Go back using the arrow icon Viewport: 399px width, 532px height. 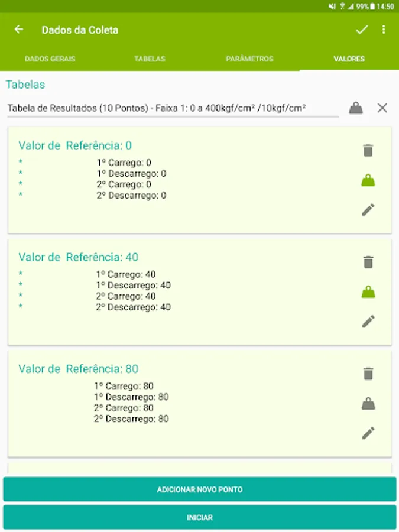click(x=19, y=30)
